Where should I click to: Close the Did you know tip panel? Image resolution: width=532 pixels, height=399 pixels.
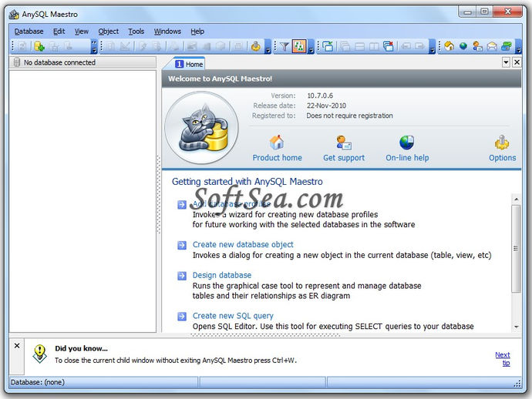point(17,345)
